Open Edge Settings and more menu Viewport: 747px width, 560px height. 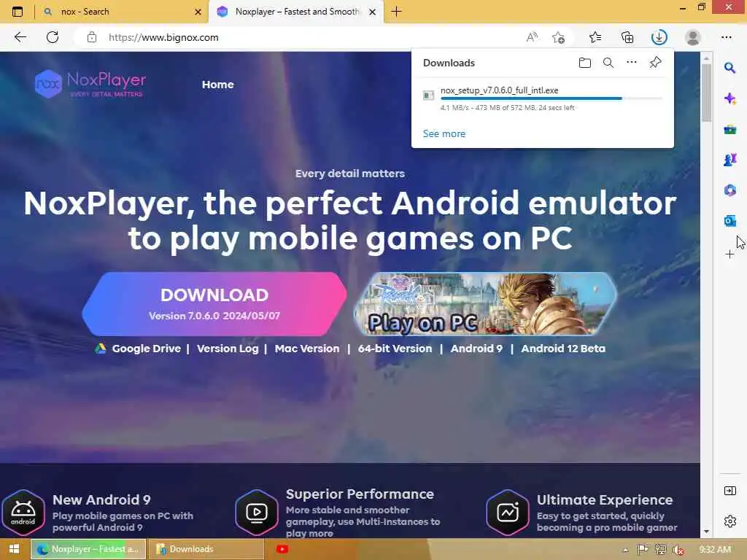pyautogui.click(x=726, y=37)
